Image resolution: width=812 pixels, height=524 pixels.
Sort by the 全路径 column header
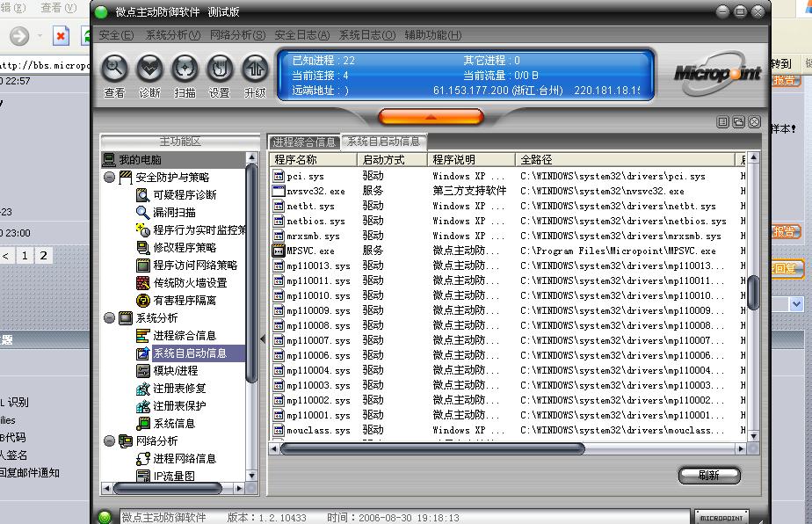click(x=625, y=160)
